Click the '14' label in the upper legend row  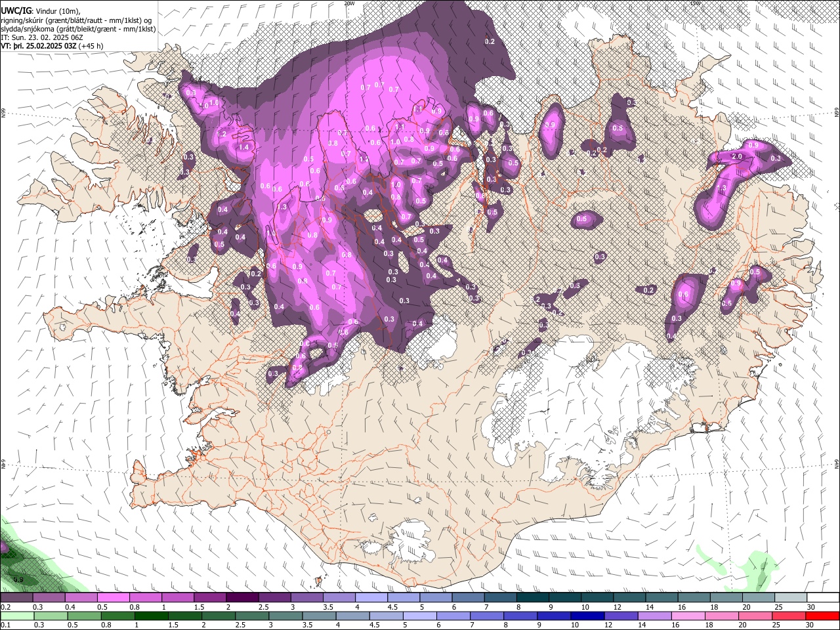649,608
